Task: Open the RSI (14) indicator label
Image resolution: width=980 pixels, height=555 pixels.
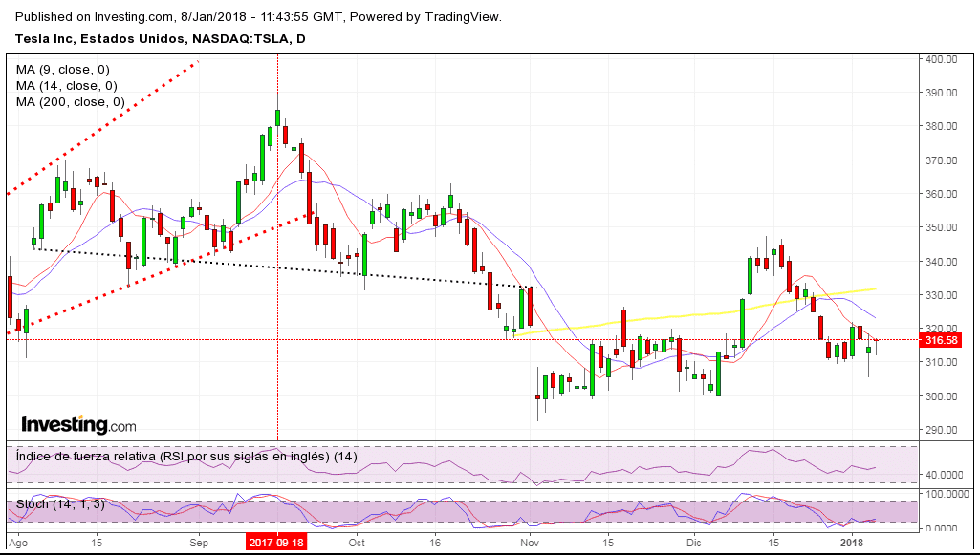Action: [x=186, y=457]
